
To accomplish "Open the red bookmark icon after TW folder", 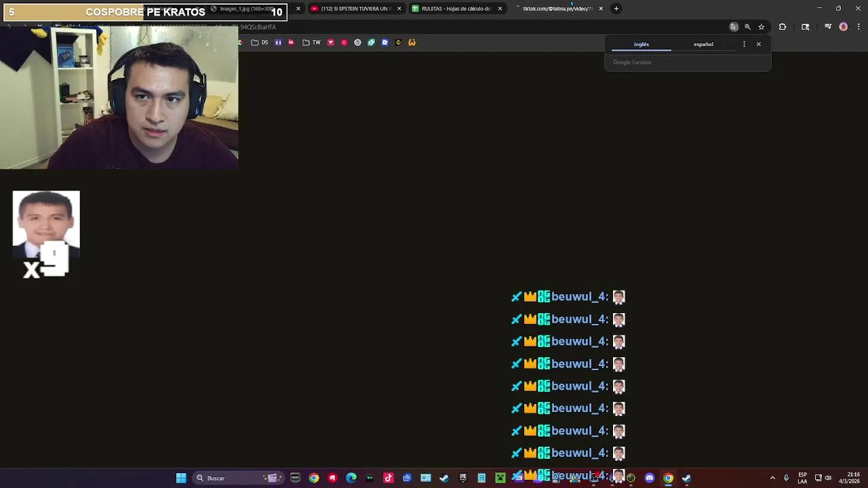I will point(331,43).
